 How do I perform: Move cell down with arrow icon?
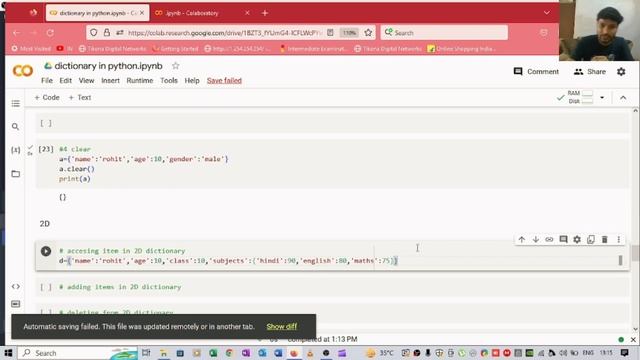536,240
